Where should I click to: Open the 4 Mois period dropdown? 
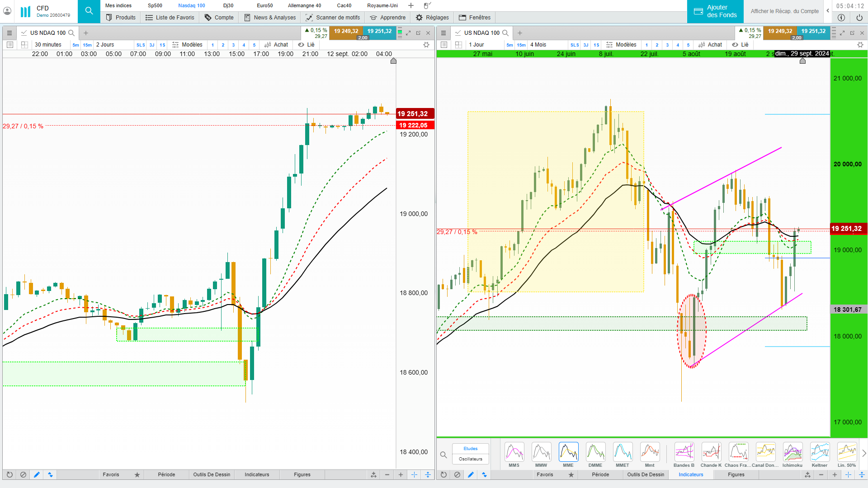[x=538, y=45]
